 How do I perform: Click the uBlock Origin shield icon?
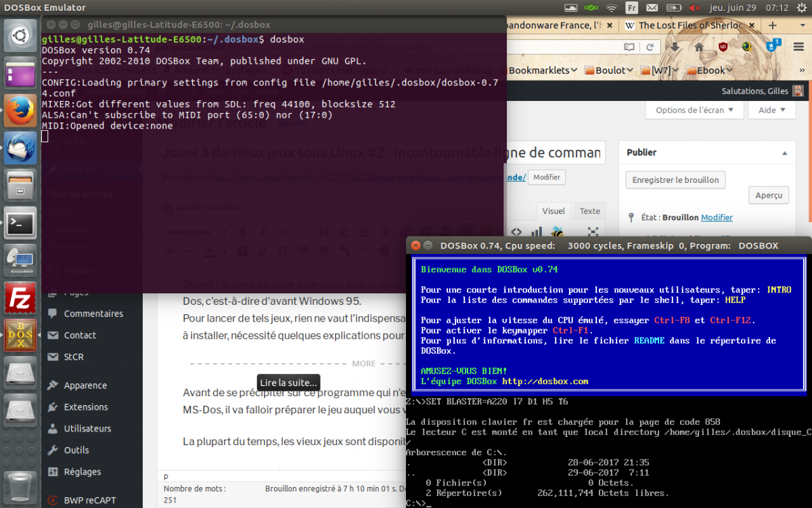click(x=723, y=47)
